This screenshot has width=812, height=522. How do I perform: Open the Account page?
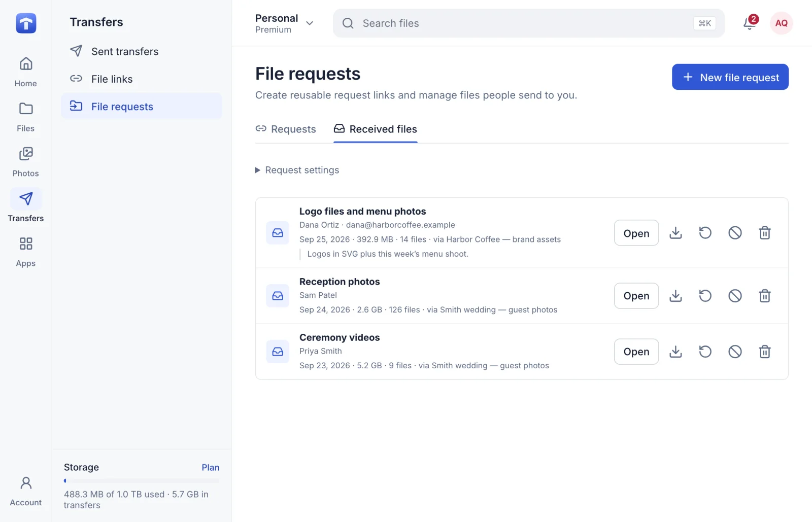pos(25,491)
